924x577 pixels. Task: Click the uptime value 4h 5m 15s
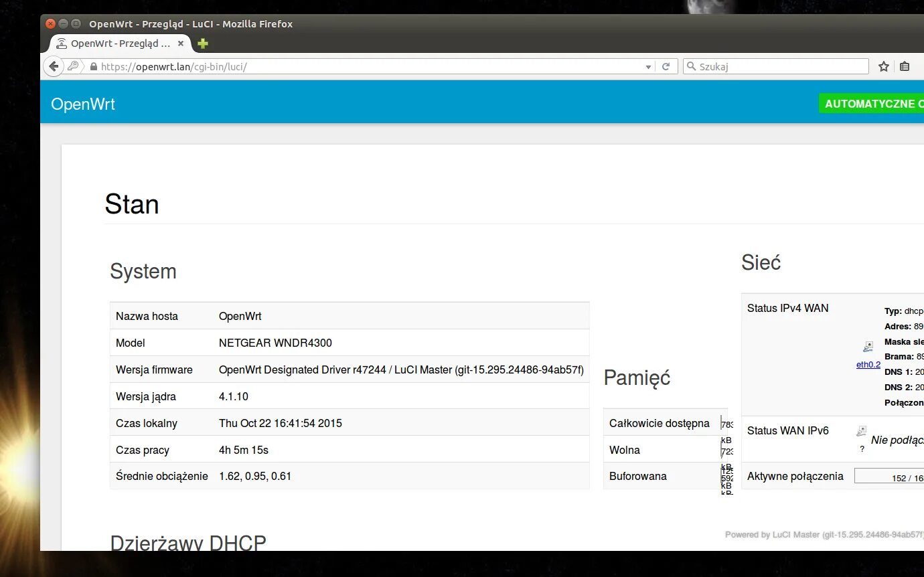click(x=244, y=450)
